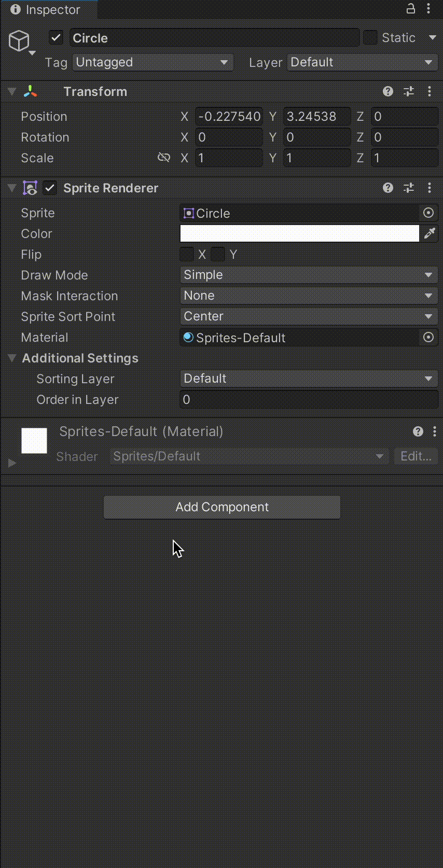Enable the Static checkbox
Image resolution: width=443 pixels, height=868 pixels.
coord(370,37)
